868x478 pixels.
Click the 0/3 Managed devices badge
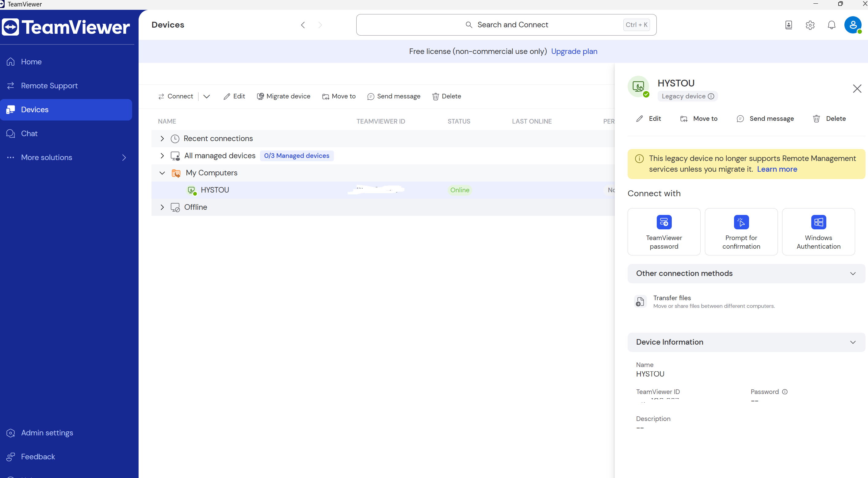(296, 156)
